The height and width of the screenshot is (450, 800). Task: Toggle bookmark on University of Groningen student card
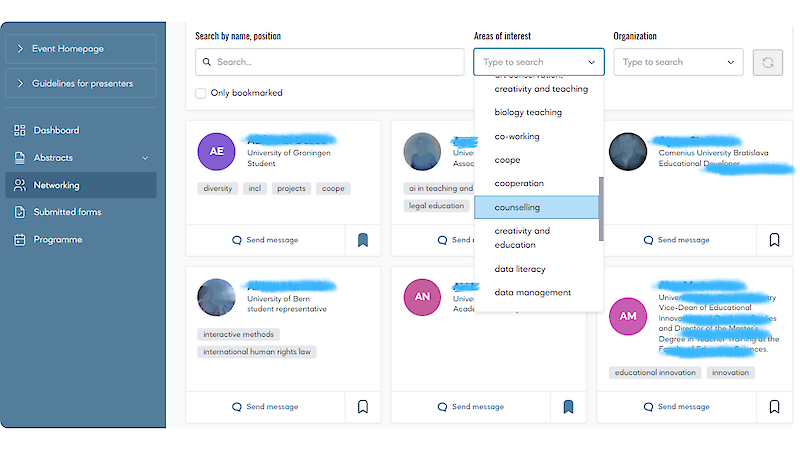coord(363,240)
